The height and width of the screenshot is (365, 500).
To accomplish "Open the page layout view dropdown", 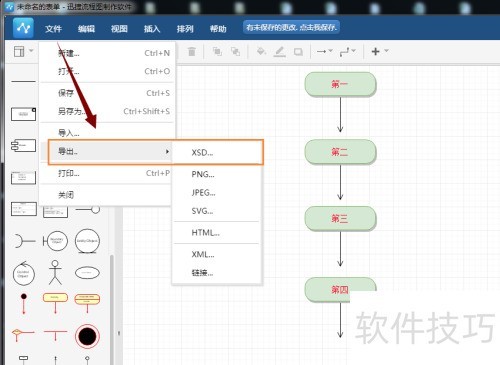I will [x=24, y=51].
